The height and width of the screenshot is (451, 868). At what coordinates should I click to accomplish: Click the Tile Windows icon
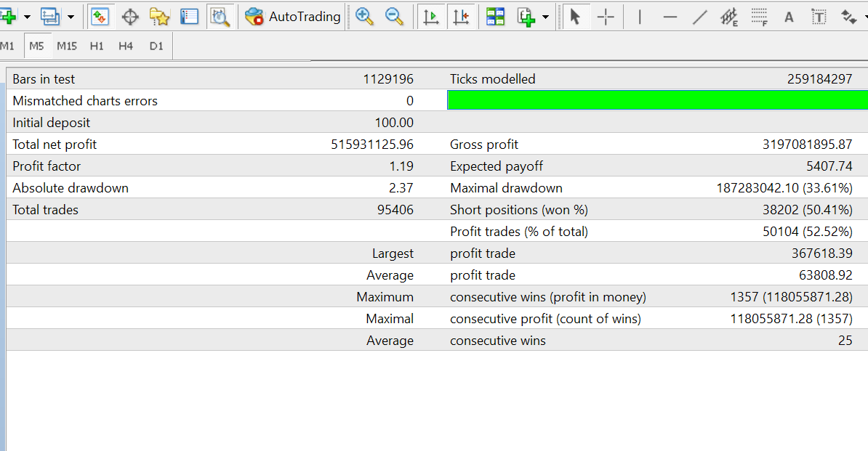point(496,17)
